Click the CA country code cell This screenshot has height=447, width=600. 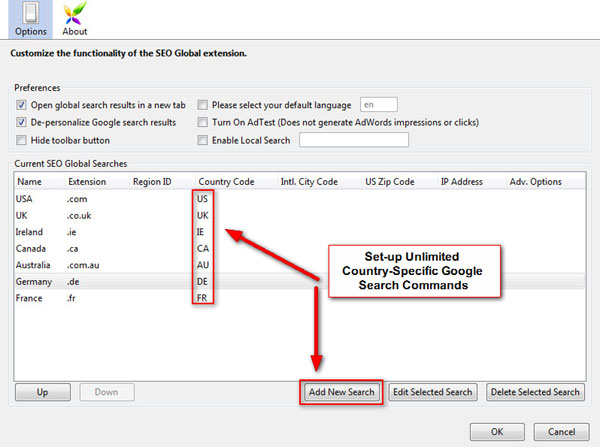(203, 249)
